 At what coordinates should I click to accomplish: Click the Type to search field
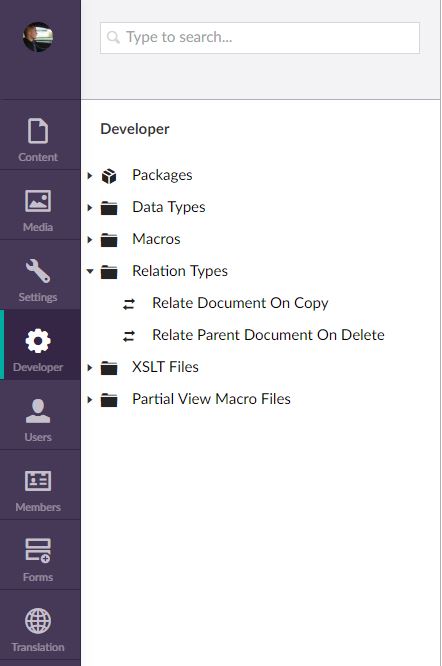[x=260, y=38]
